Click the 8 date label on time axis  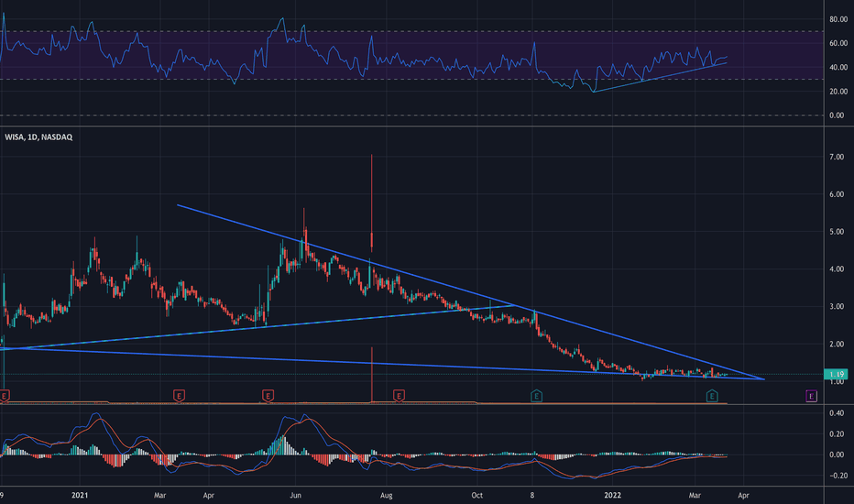[x=532, y=495]
